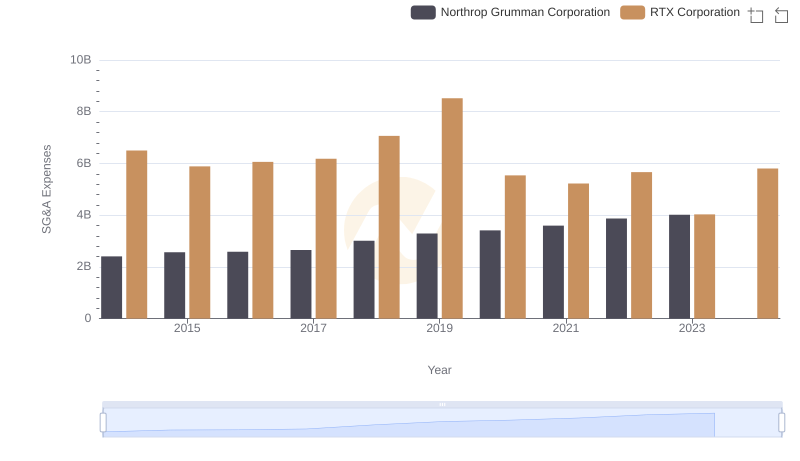The image size is (800, 461).
Task: Click the zoom slider top drag bar
Action: coord(442,404)
